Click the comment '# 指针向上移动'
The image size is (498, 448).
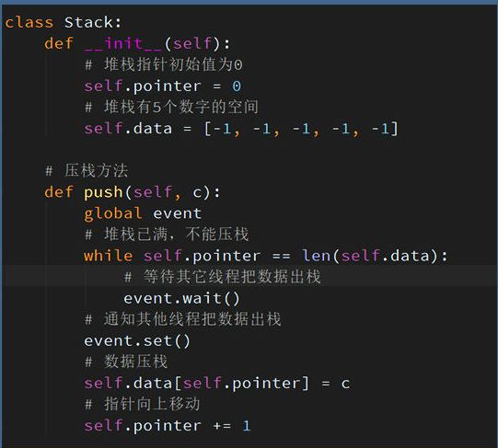(143, 404)
